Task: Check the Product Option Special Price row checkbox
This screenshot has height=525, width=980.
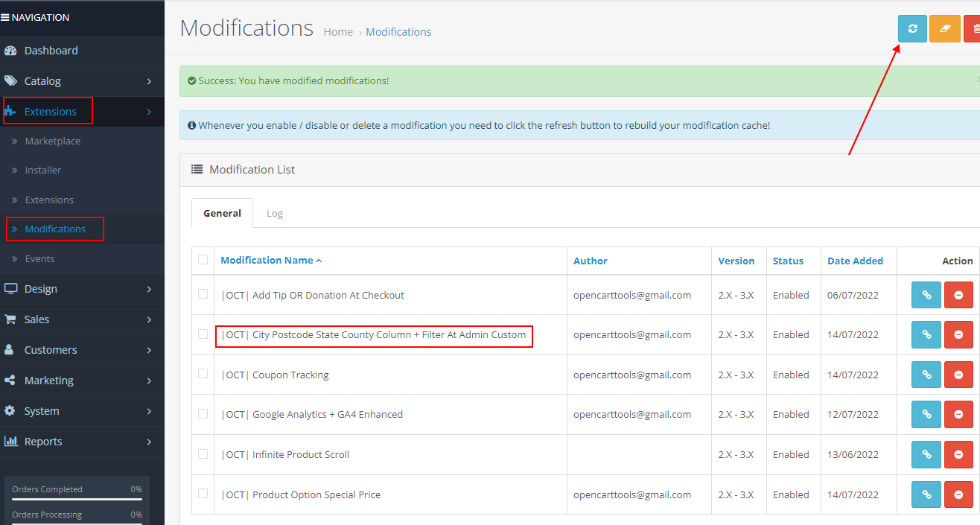Action: click(203, 493)
